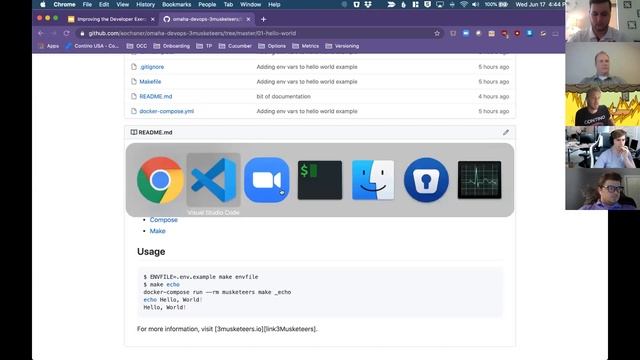
Task: Open the History menu
Action: [145, 4]
